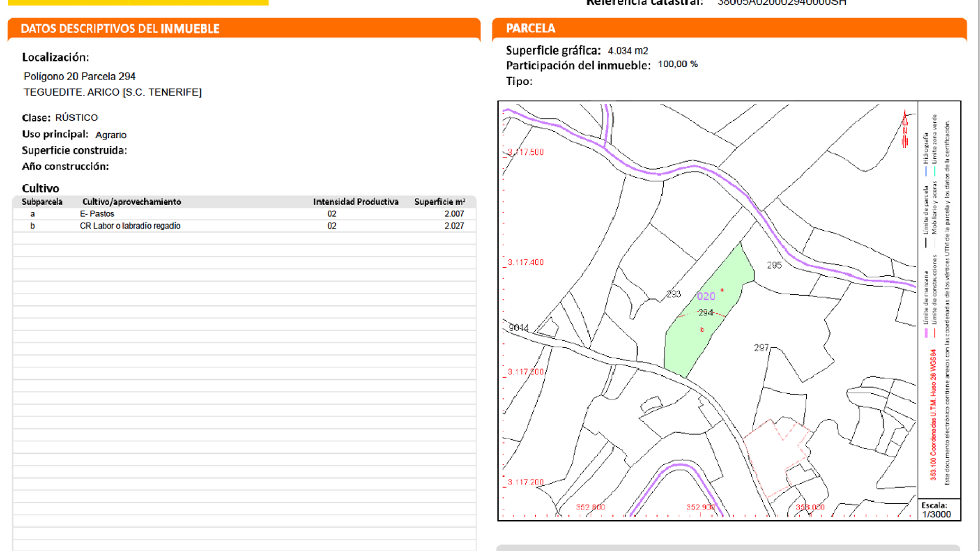Click the surface value '2.007'

pos(454,214)
